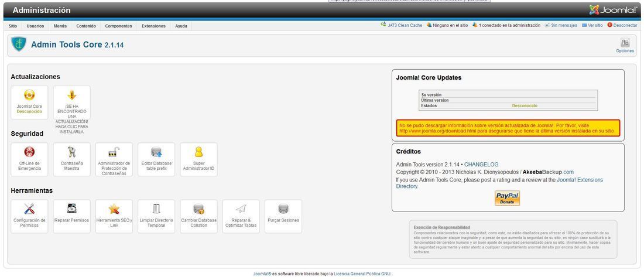Click the Admin Tools shield logo
Screen dimensions: 644x280
pyautogui.click(x=19, y=44)
